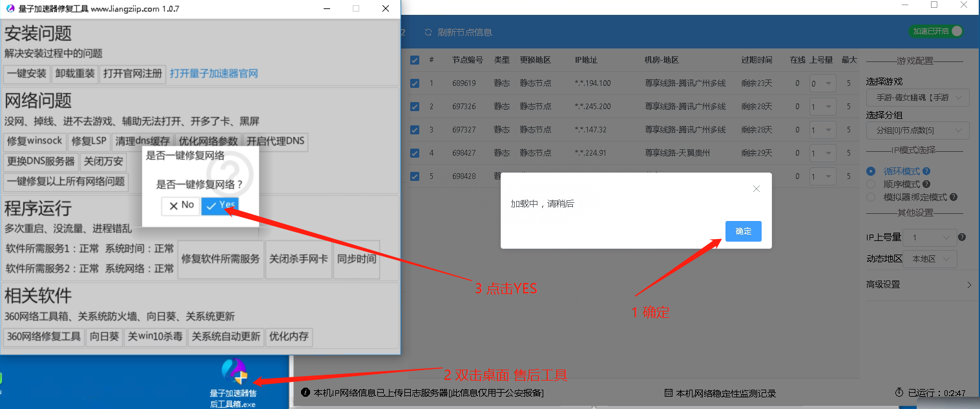Open the 上号量 dropdown for node 698428
This screenshot has height=409, width=980.
pyautogui.click(x=822, y=176)
